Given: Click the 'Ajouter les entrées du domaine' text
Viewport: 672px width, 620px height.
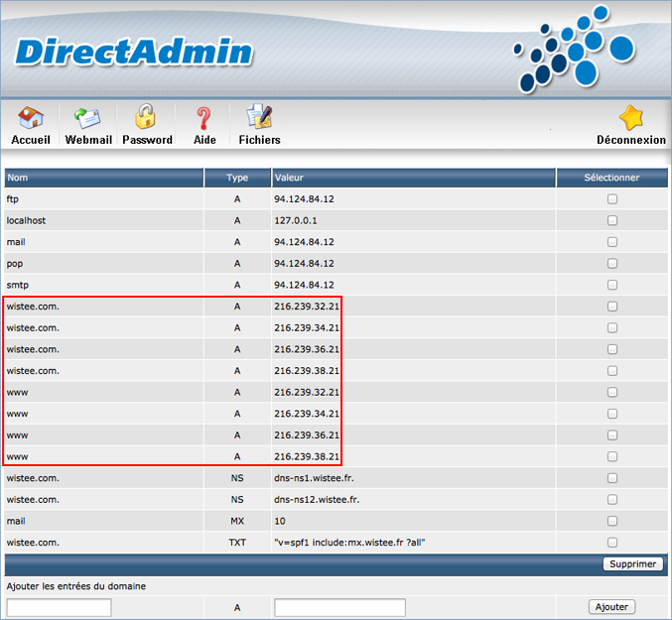Looking at the screenshot, I should point(76,586).
